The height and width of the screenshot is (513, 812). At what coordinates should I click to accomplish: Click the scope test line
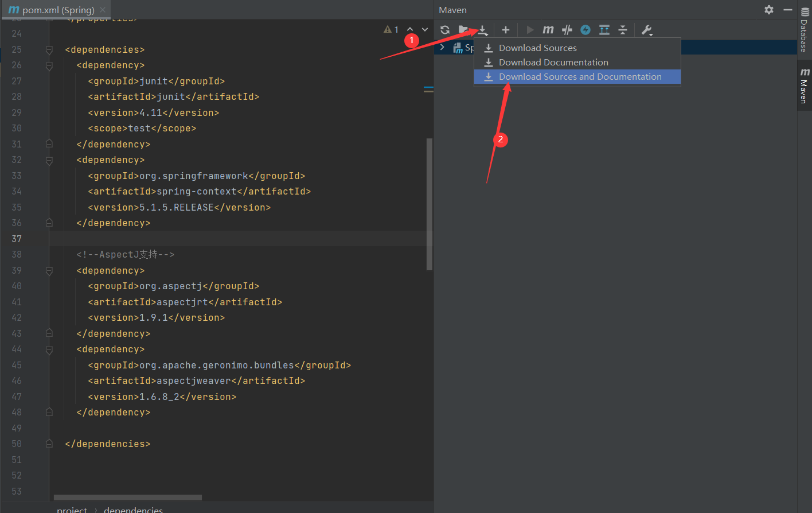click(x=142, y=128)
